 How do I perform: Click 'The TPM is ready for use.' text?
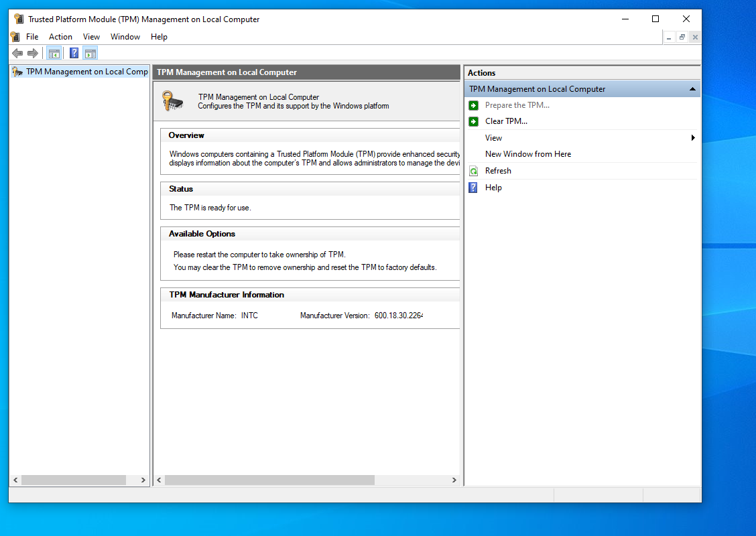pos(210,208)
